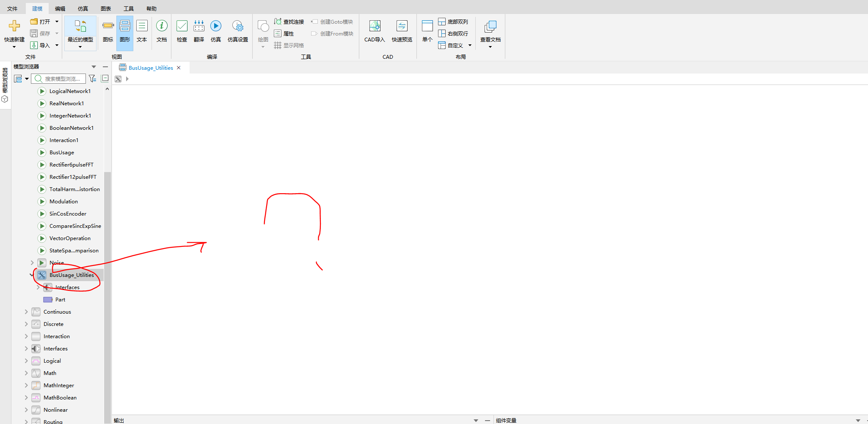The width and height of the screenshot is (868, 424).
Task: Click the 快速预览 quick preview icon
Action: pos(402,26)
